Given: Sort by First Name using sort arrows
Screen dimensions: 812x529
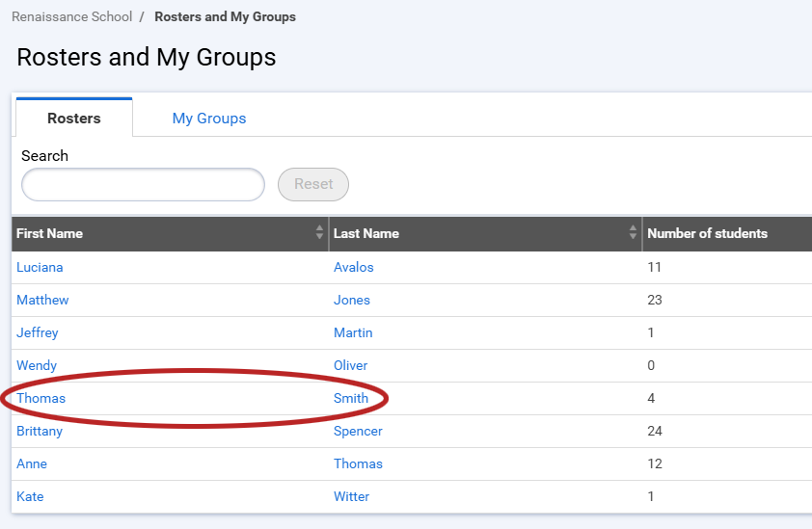Looking at the screenshot, I should [x=319, y=232].
